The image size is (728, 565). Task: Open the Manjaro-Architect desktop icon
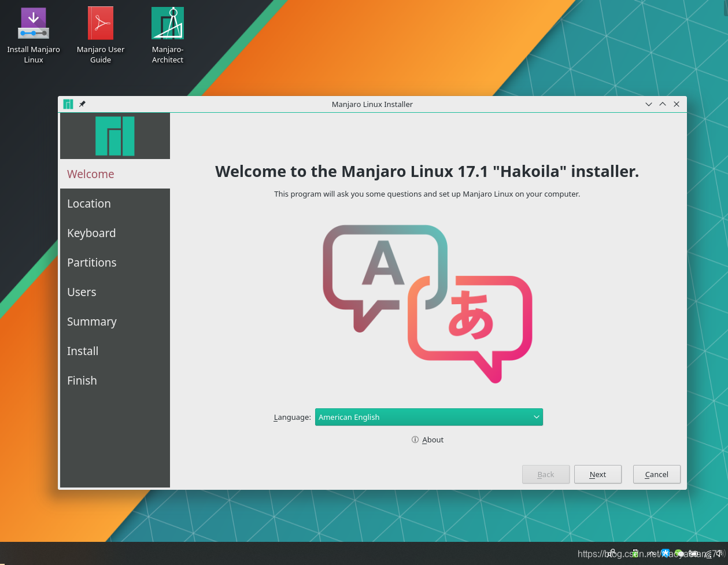pos(168,35)
